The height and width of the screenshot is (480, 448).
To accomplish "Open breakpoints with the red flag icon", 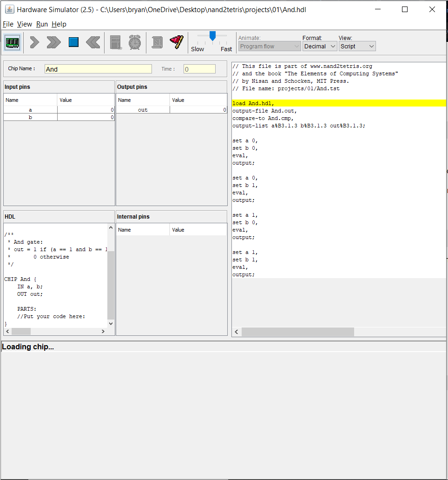I will (177, 42).
